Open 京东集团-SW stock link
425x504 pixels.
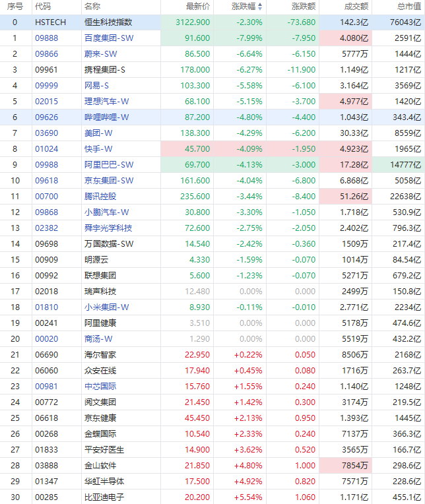[109, 180]
